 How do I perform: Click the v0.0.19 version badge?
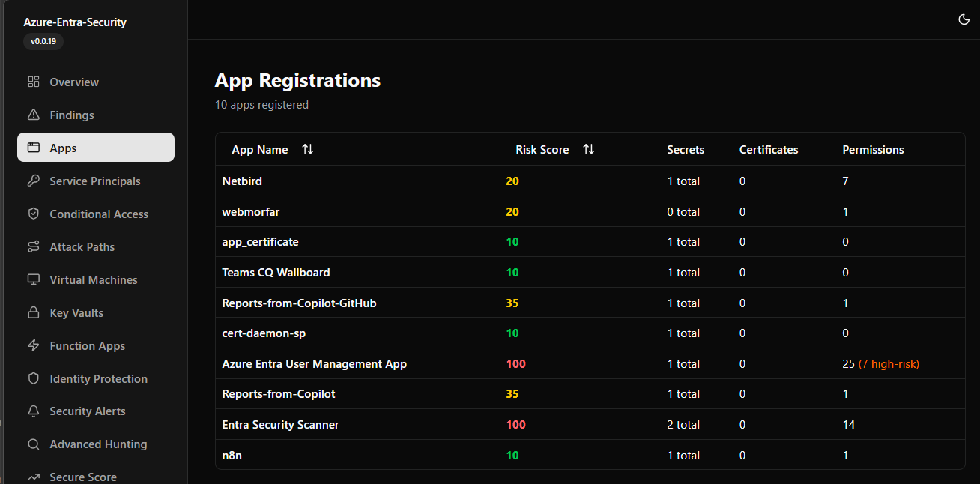[x=43, y=42]
